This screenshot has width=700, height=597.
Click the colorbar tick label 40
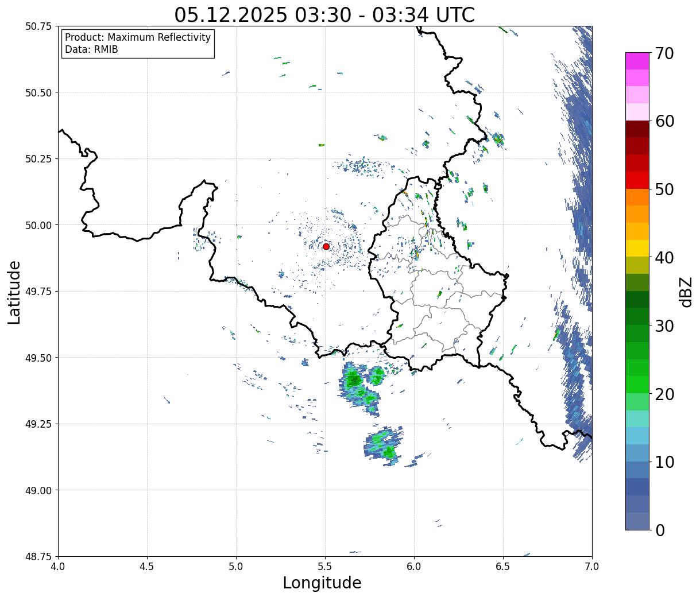665,258
